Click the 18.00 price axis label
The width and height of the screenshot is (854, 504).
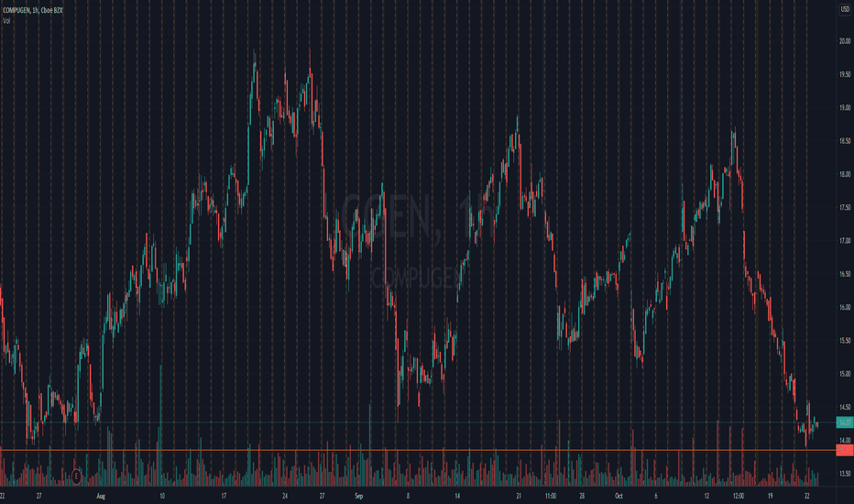coord(845,174)
